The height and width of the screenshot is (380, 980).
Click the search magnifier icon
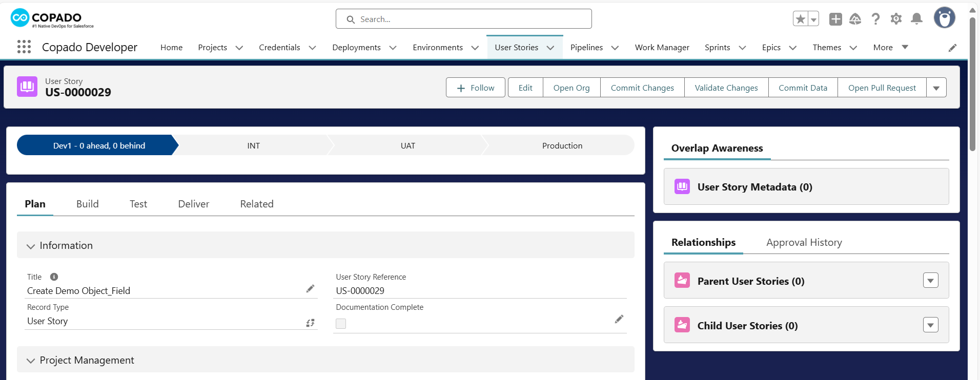point(351,19)
